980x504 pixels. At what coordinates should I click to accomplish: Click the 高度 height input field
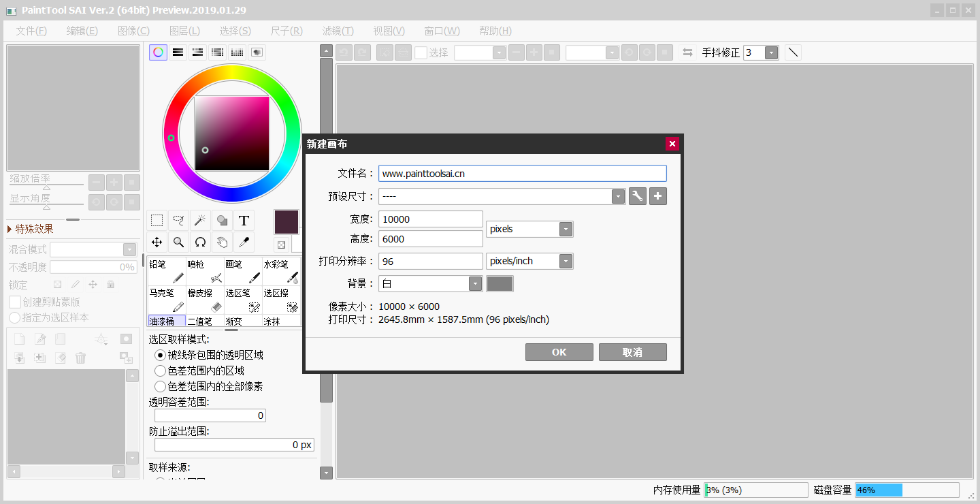click(x=431, y=238)
